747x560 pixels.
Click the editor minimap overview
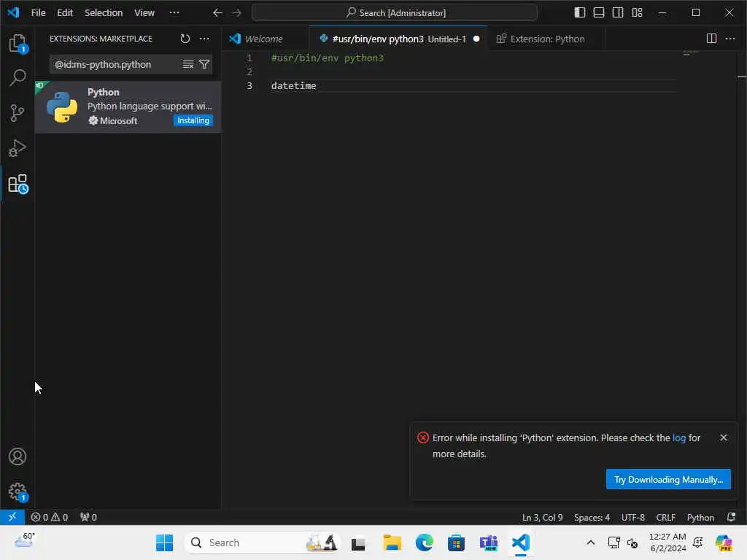click(x=690, y=54)
